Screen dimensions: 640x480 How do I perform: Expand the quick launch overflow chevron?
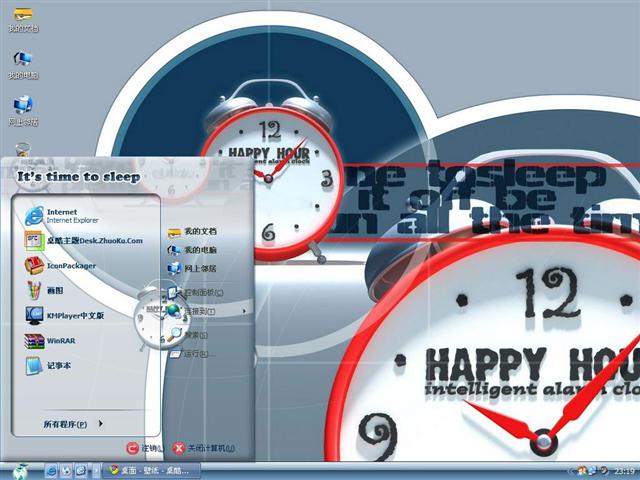96,471
